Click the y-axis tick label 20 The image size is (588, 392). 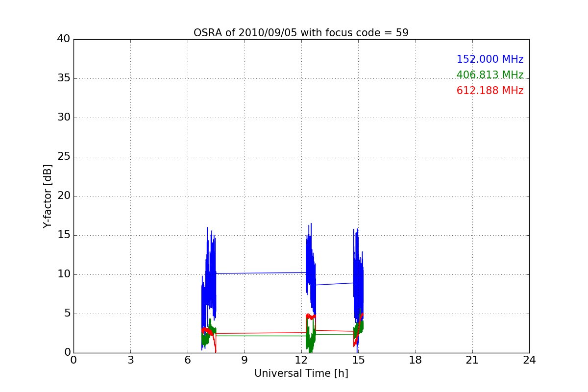click(64, 196)
